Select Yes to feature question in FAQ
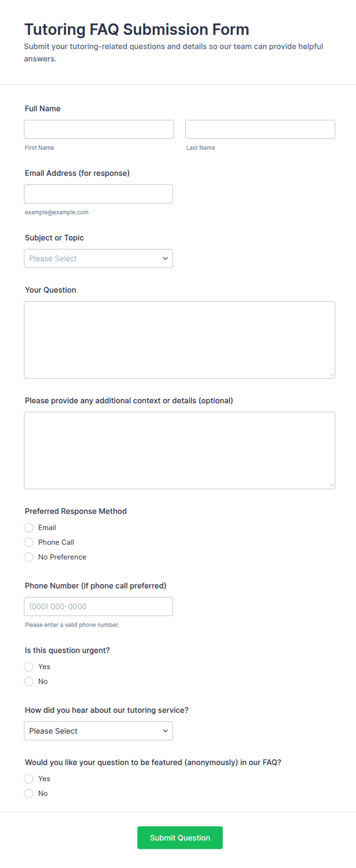This screenshot has height=868, width=356. tap(29, 779)
